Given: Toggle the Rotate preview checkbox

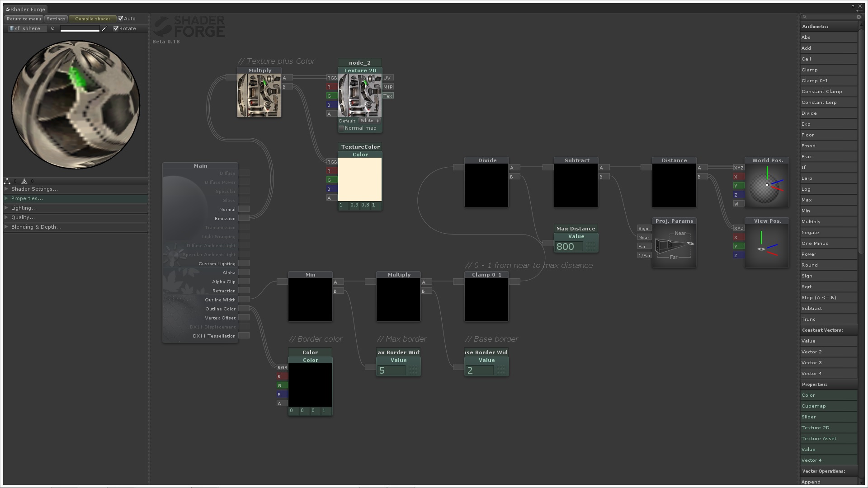Looking at the screenshot, I should point(116,28).
